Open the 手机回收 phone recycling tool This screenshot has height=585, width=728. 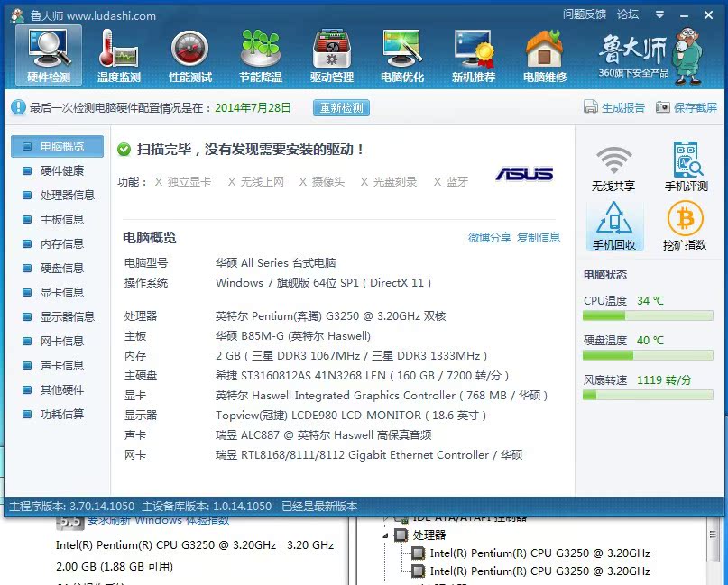(614, 226)
